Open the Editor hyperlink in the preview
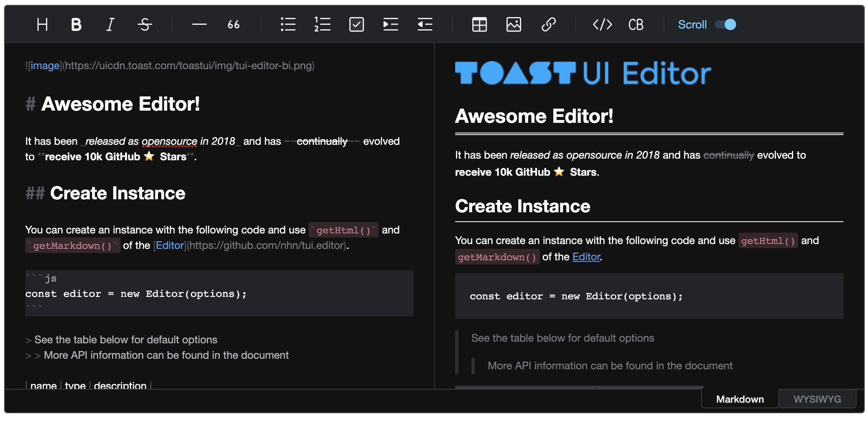This screenshot has height=423, width=868. (x=585, y=257)
